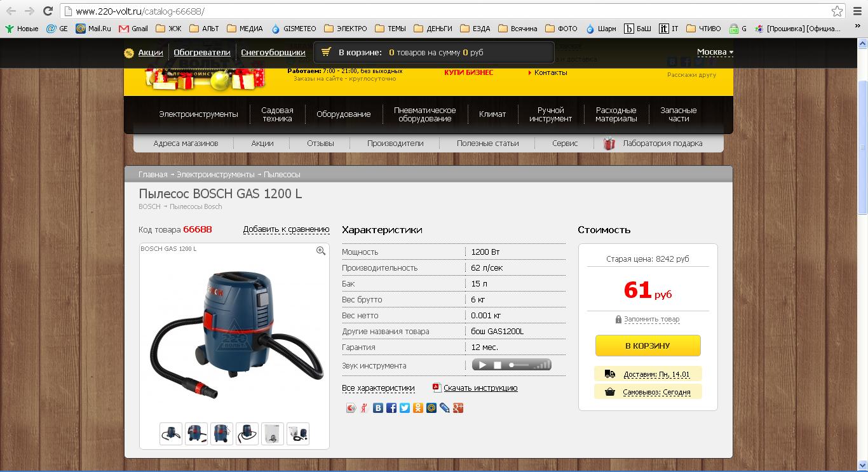Open the Электроинструменты menu
Screen dimensions: 868x472
coord(198,114)
